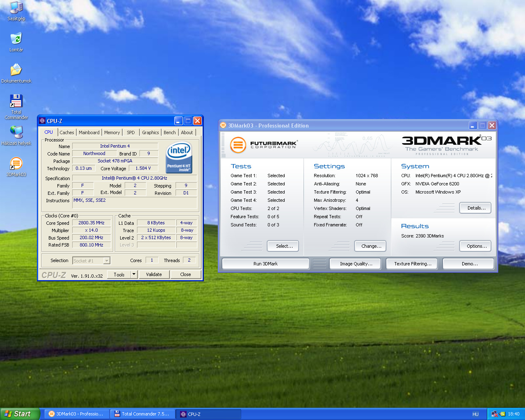The height and width of the screenshot is (420, 525).
Task: Minimize the 3DMark03 window
Action: pyautogui.click(x=473, y=126)
